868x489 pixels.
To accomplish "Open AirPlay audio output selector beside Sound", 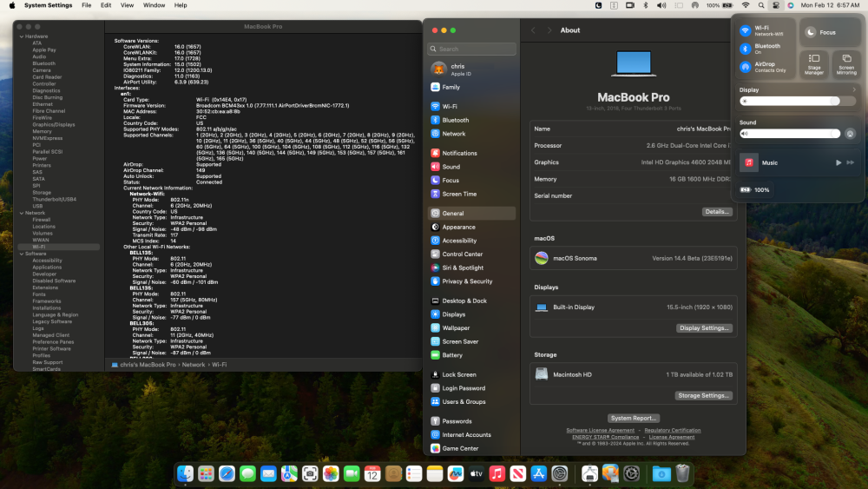I will (851, 134).
